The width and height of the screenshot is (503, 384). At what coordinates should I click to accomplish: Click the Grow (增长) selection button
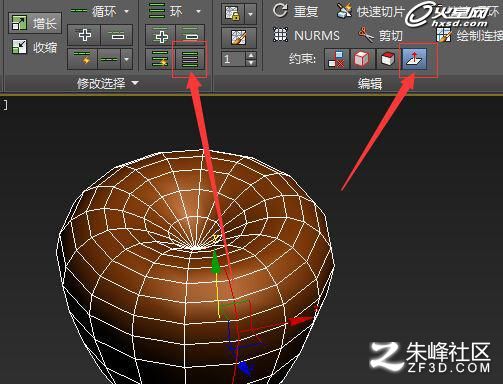tap(35, 23)
